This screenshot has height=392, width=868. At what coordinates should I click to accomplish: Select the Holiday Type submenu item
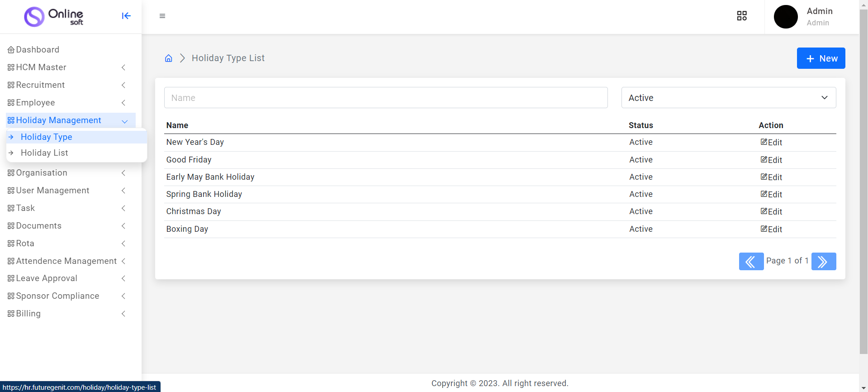click(x=46, y=137)
